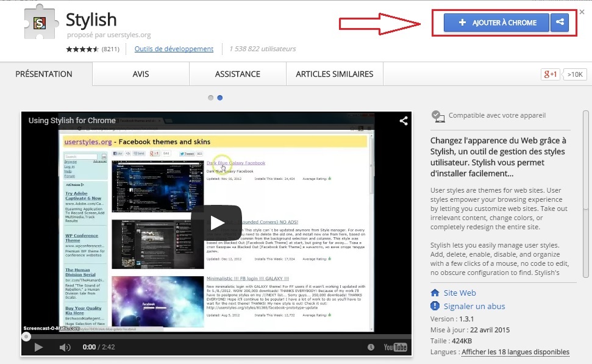The height and width of the screenshot is (364, 592).
Task: Click the Stylish puzzle-piece extension icon
Action: pos(41,23)
